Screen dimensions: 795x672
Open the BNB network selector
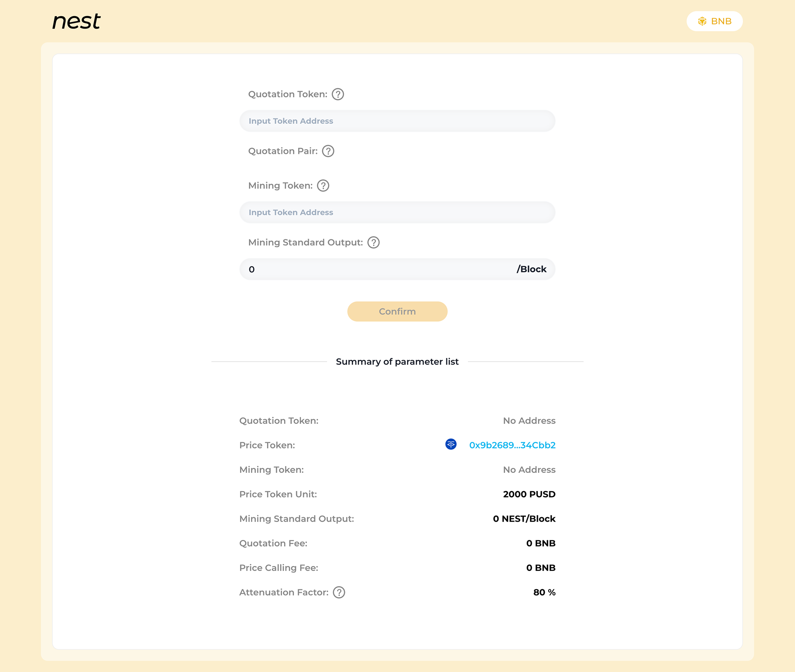(x=714, y=21)
